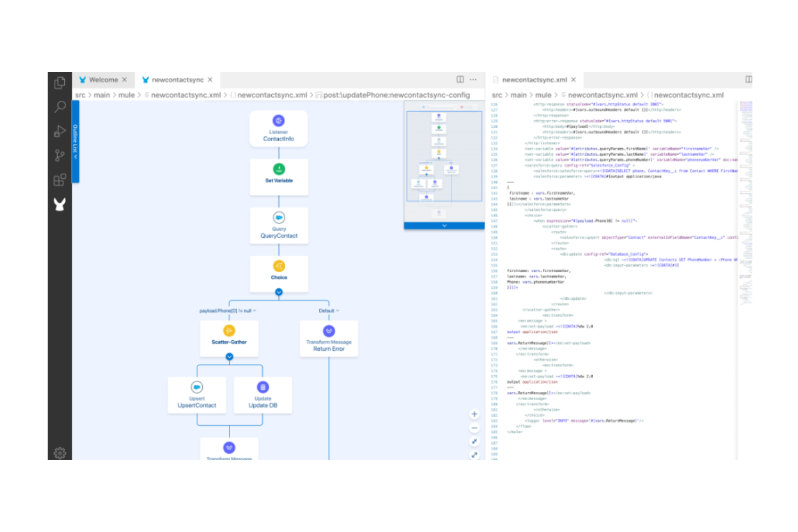Screen dimensions: 798x532
Task: Open the Search view in activity bar
Action: (x=60, y=107)
